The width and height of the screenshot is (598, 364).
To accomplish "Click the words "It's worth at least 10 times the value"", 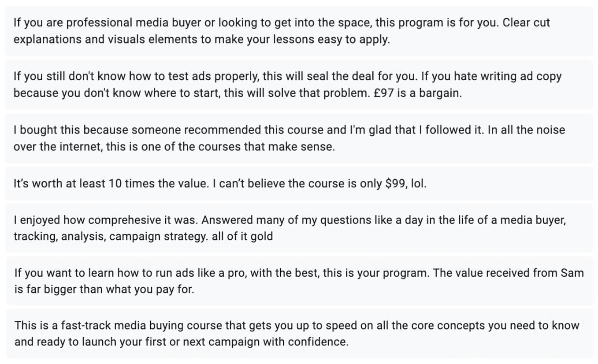I will [110, 183].
